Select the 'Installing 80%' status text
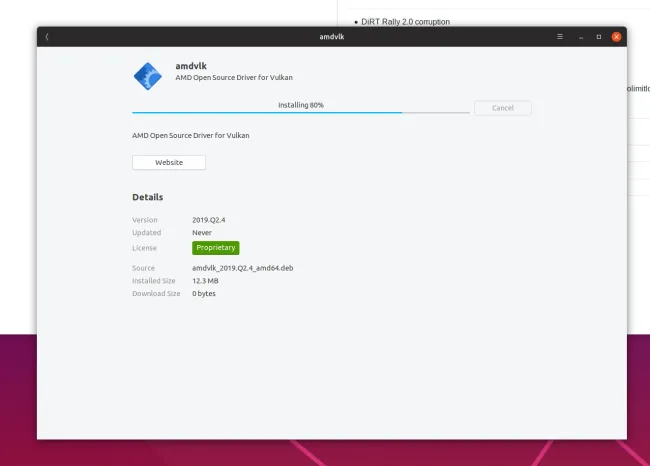Image resolution: width=650 pixels, height=466 pixels. coord(301,105)
